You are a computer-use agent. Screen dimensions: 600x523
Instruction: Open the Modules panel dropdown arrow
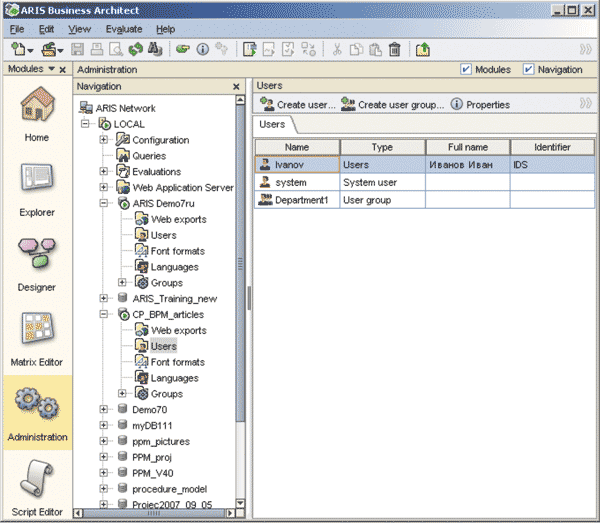pyautogui.click(x=52, y=69)
